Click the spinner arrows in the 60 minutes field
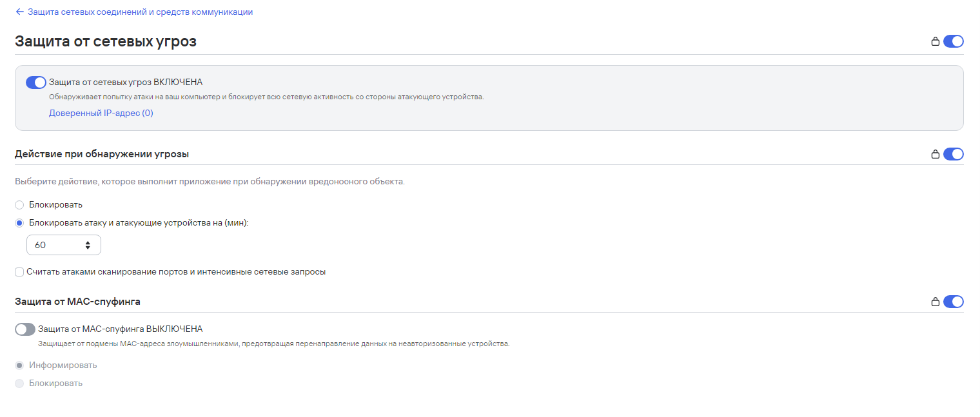The height and width of the screenshot is (417, 980). coord(88,245)
